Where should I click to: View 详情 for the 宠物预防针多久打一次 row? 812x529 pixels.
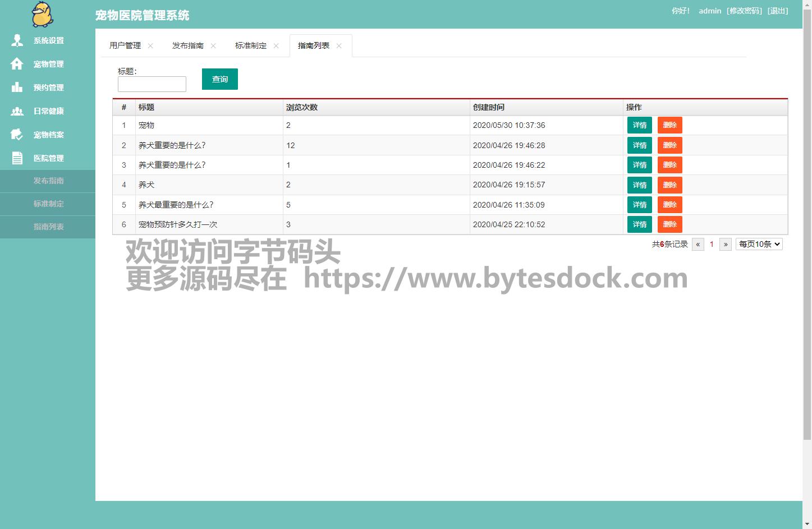click(x=639, y=224)
